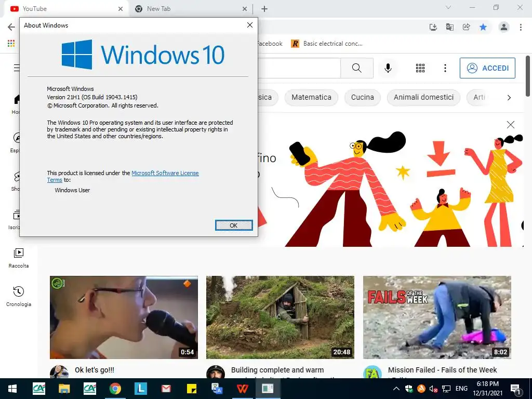Open WPS Office from the taskbar

[242, 389]
